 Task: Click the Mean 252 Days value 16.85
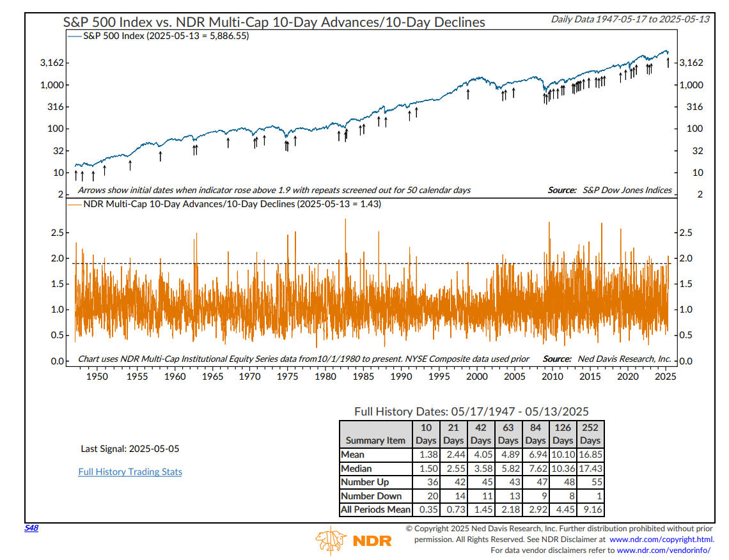coord(590,455)
